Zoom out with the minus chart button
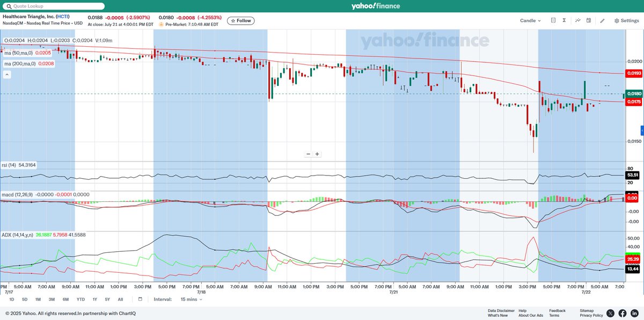Image resolution: width=644 pixels, height=320 pixels. 309,154
